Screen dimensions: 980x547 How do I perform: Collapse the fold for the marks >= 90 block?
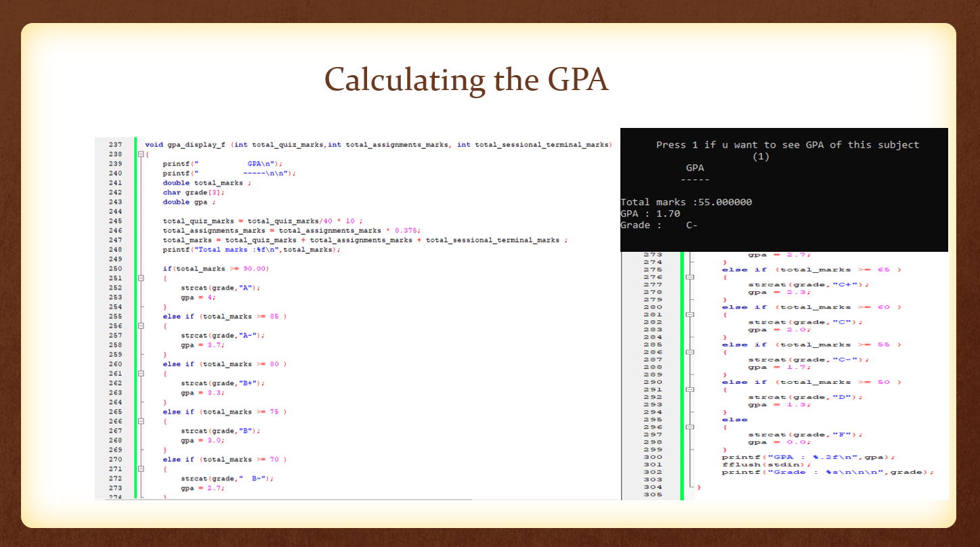tap(140, 278)
